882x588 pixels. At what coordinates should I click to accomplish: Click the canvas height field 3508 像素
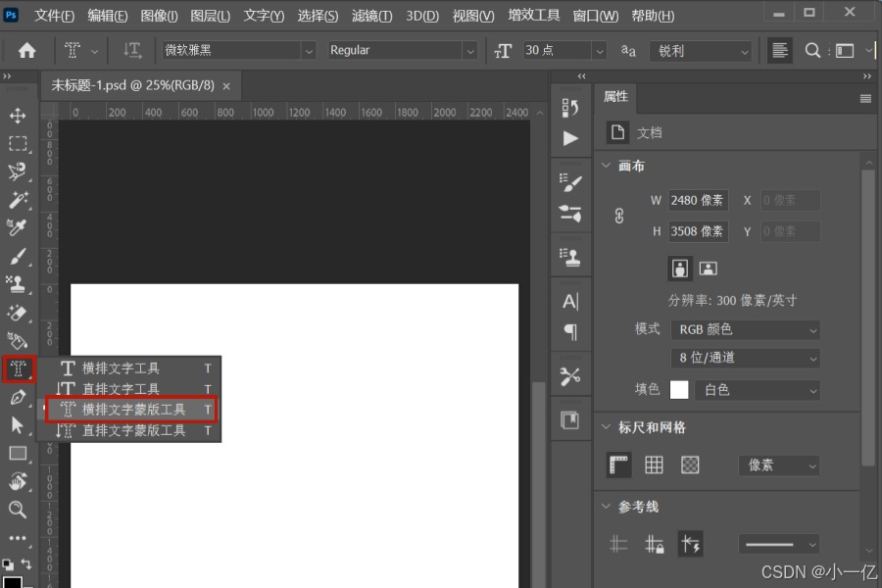click(698, 231)
